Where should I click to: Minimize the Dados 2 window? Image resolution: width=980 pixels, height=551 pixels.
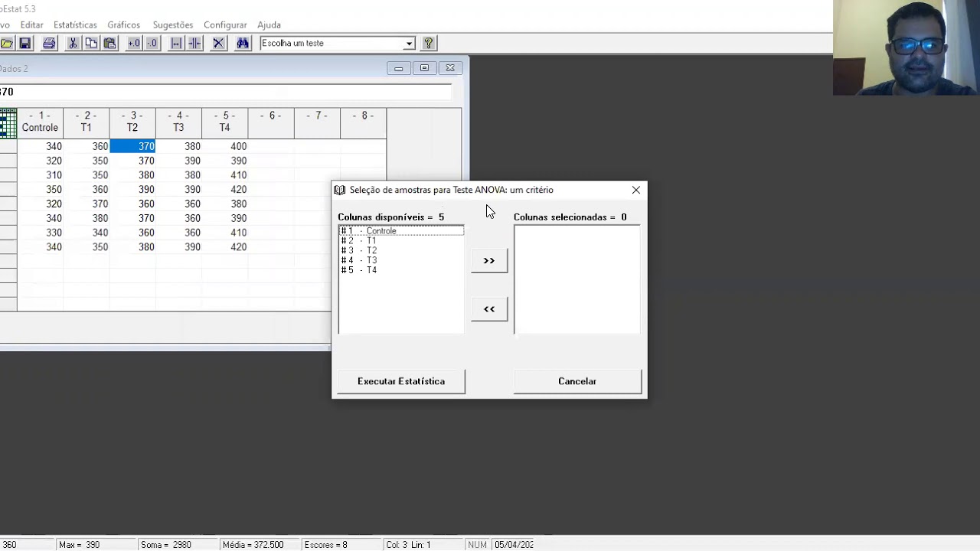click(398, 68)
